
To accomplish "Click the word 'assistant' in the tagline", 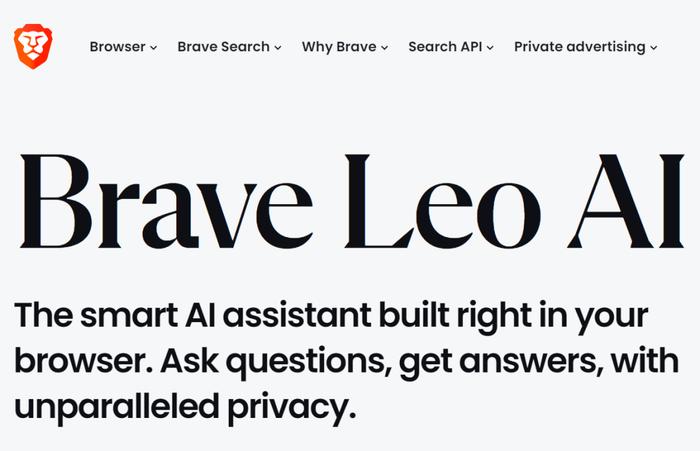I will pyautogui.click(x=297, y=315).
